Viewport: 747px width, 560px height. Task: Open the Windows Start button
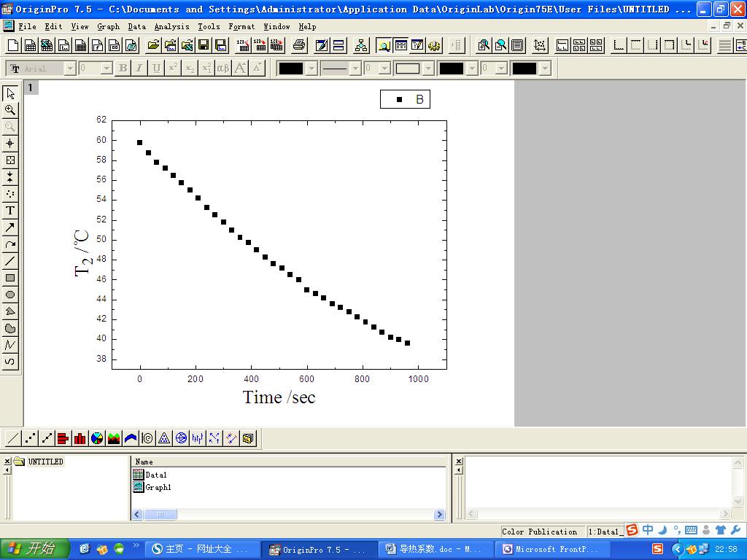(x=34, y=549)
